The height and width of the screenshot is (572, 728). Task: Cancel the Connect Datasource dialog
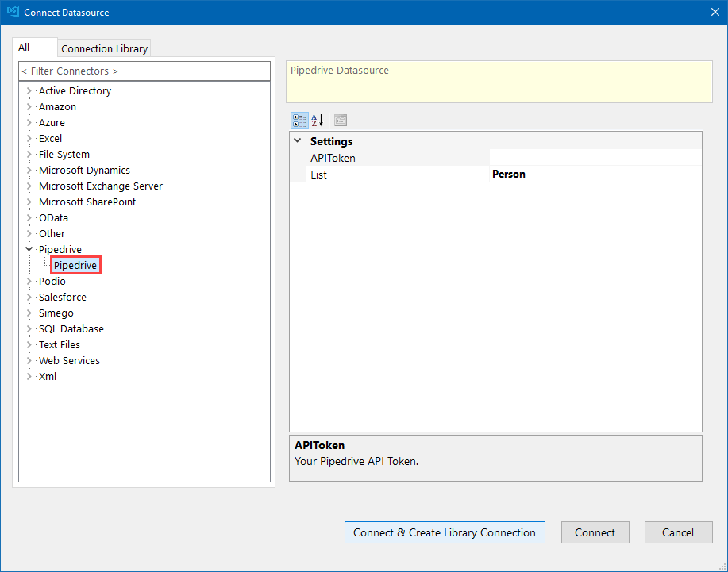(678, 532)
